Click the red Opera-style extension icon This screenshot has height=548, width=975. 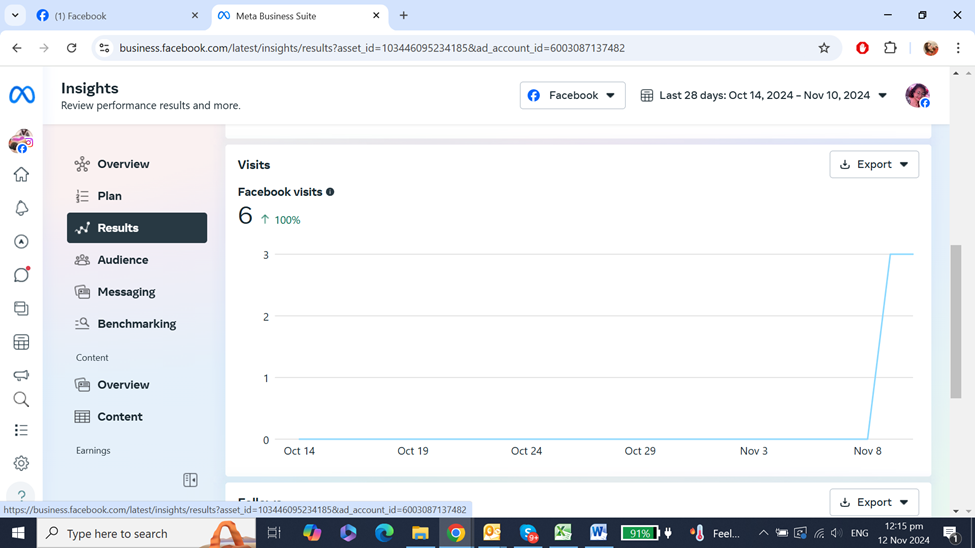[x=862, y=48]
